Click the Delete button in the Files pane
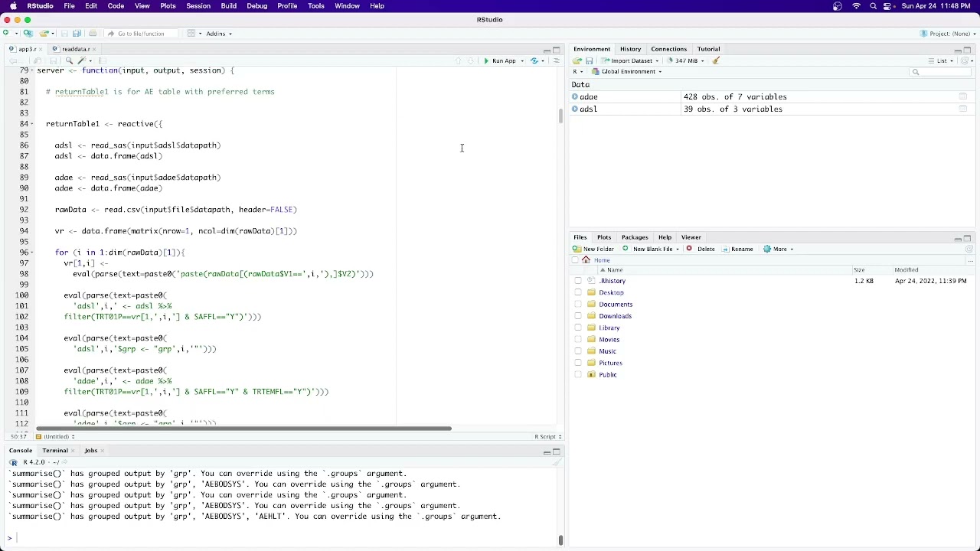The width and height of the screenshot is (980, 551). pyautogui.click(x=701, y=249)
